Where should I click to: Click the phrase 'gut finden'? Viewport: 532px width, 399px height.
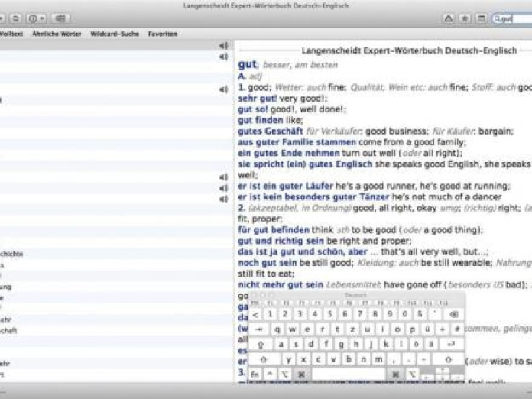[x=261, y=121]
